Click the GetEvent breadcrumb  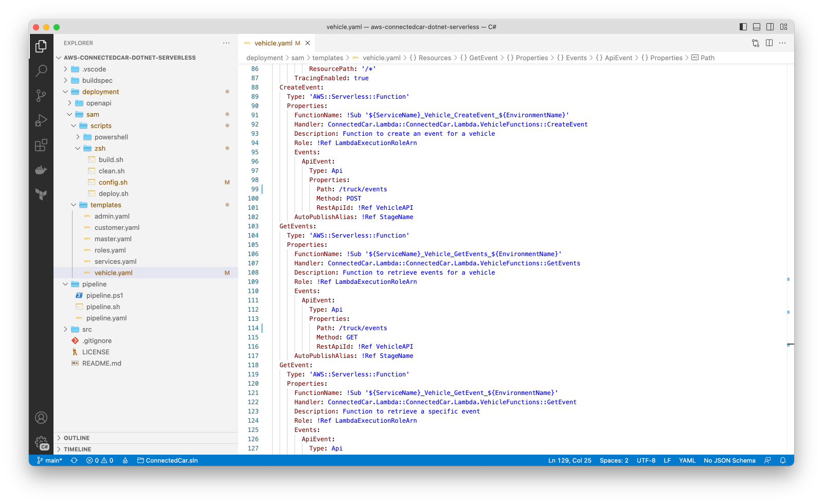pyautogui.click(x=479, y=58)
